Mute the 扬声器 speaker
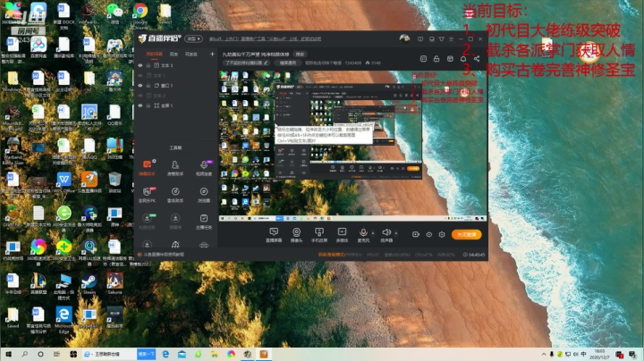Viewport: 644px width, 361px height. pos(386,235)
